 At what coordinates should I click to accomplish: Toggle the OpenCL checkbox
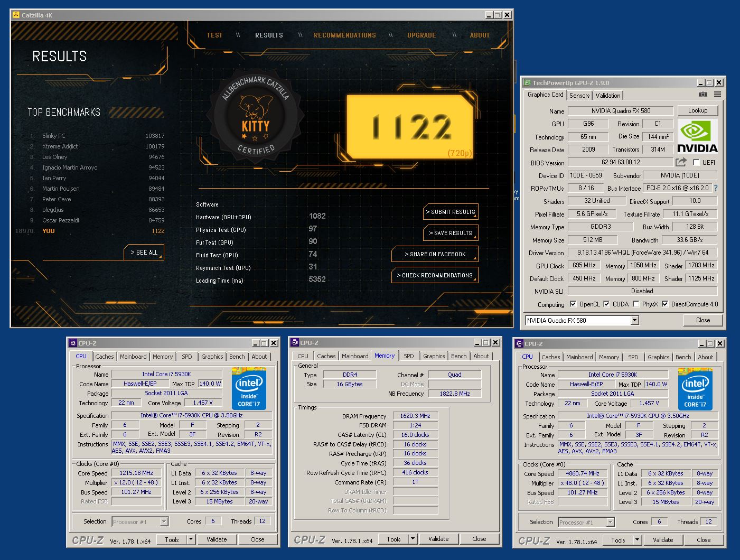pyautogui.click(x=573, y=304)
